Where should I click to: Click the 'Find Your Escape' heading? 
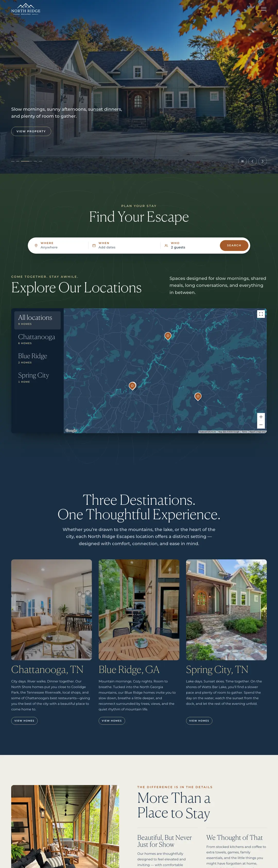[x=139, y=217]
